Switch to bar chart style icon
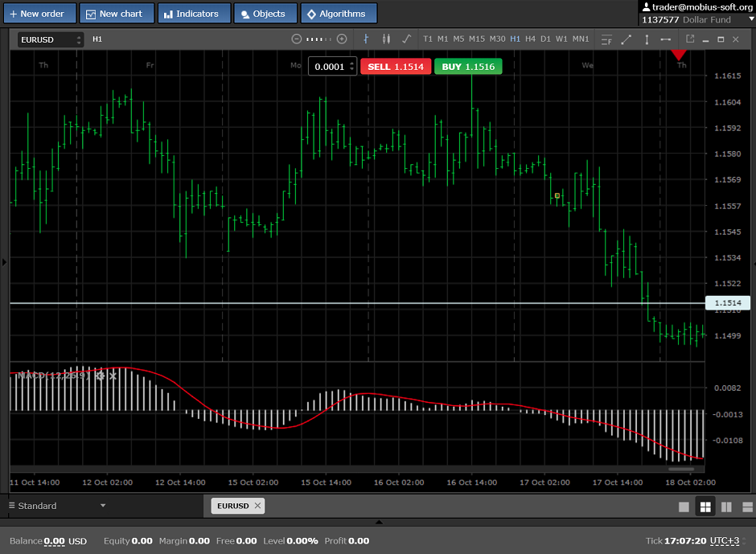 (366, 39)
